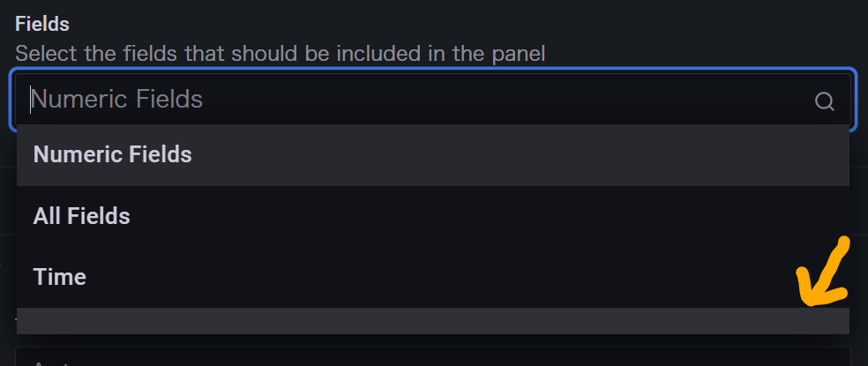The width and height of the screenshot is (868, 366).
Task: Click right end of the All Fields row
Action: 819,216
